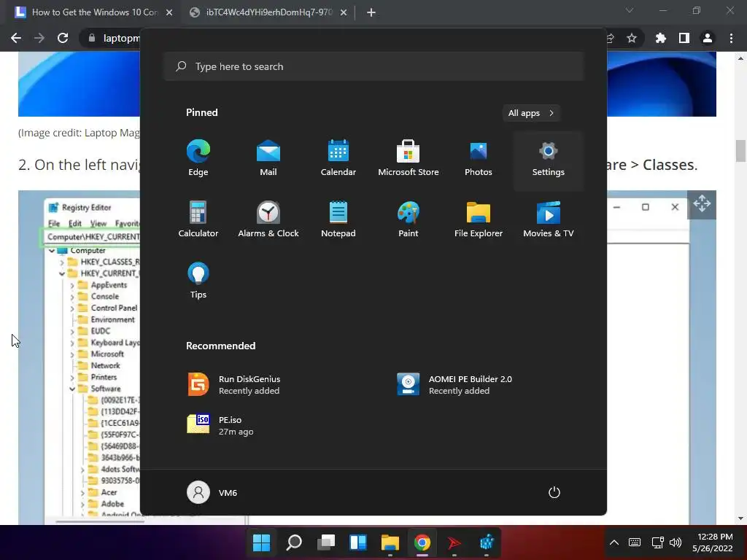The image size is (747, 560).
Task: Open File Explorer from pinned apps
Action: tap(479, 219)
